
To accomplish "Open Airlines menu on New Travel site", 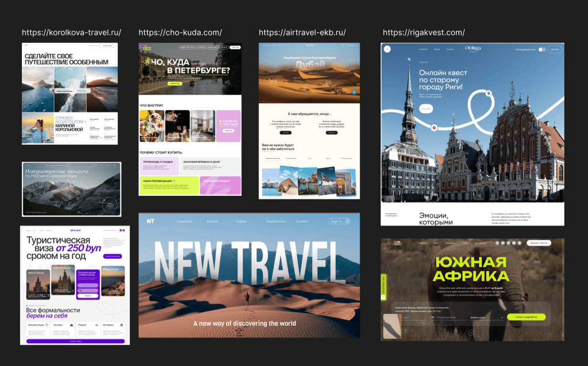I will (212, 221).
